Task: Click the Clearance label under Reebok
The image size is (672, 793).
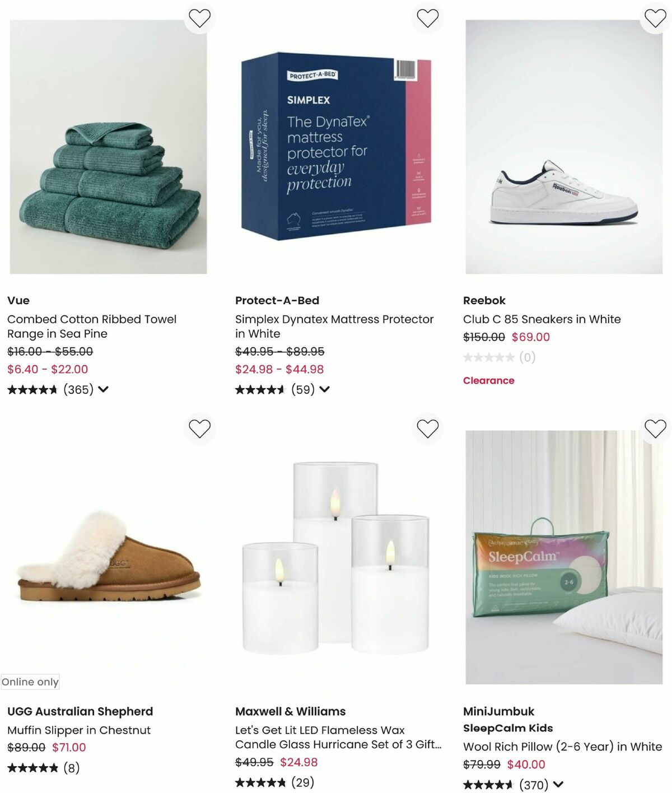Action: (488, 380)
